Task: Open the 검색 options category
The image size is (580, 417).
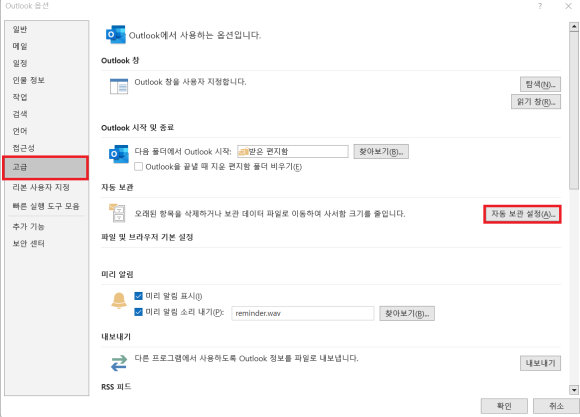Action: (46, 114)
